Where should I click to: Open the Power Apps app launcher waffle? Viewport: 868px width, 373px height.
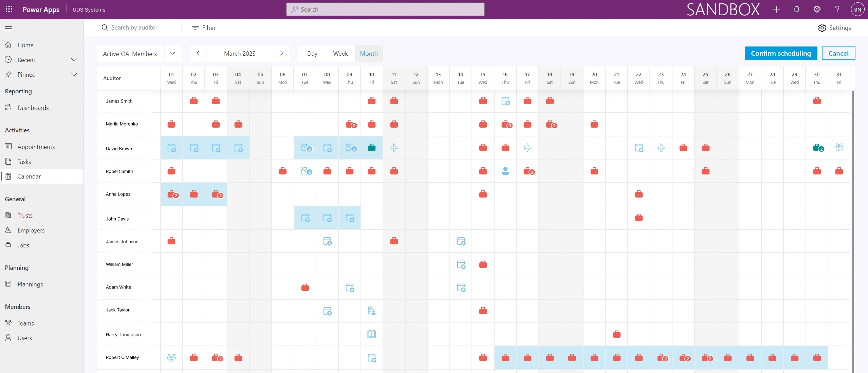[8, 9]
